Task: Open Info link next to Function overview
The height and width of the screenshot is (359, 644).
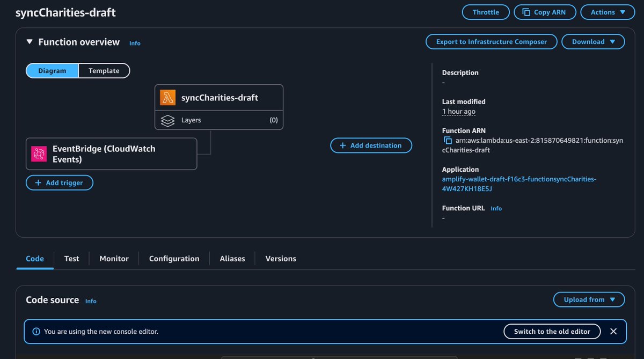Action: 135,43
